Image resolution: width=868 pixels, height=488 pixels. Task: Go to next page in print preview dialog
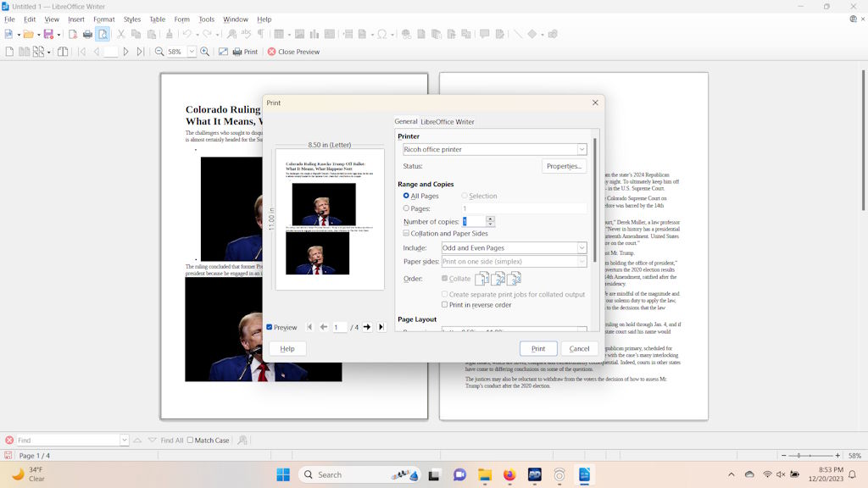pyautogui.click(x=367, y=327)
